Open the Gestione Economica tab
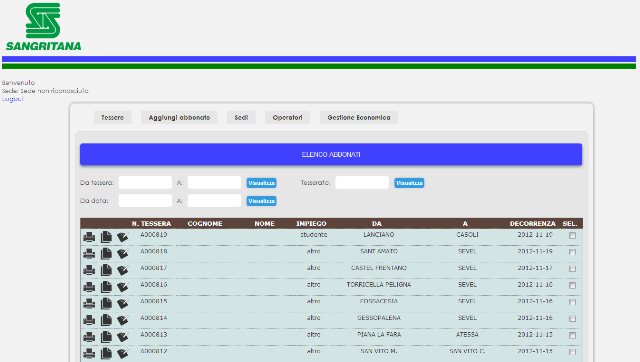 pyautogui.click(x=359, y=118)
